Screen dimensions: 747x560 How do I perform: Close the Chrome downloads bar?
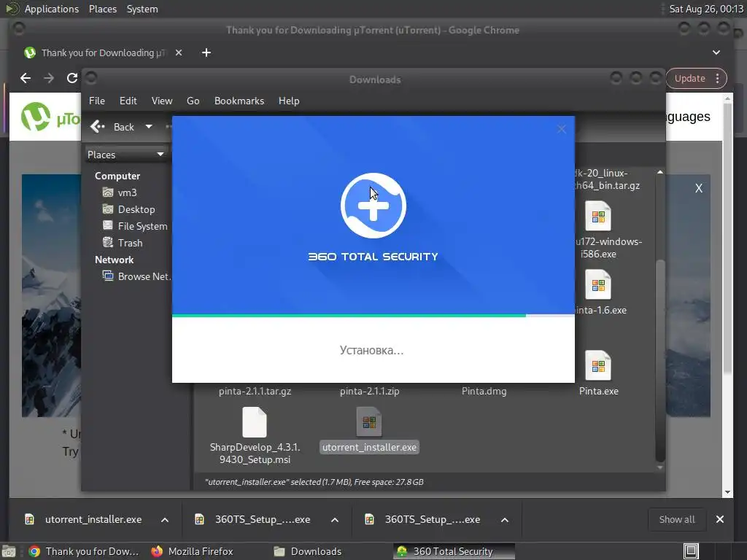pyautogui.click(x=720, y=519)
